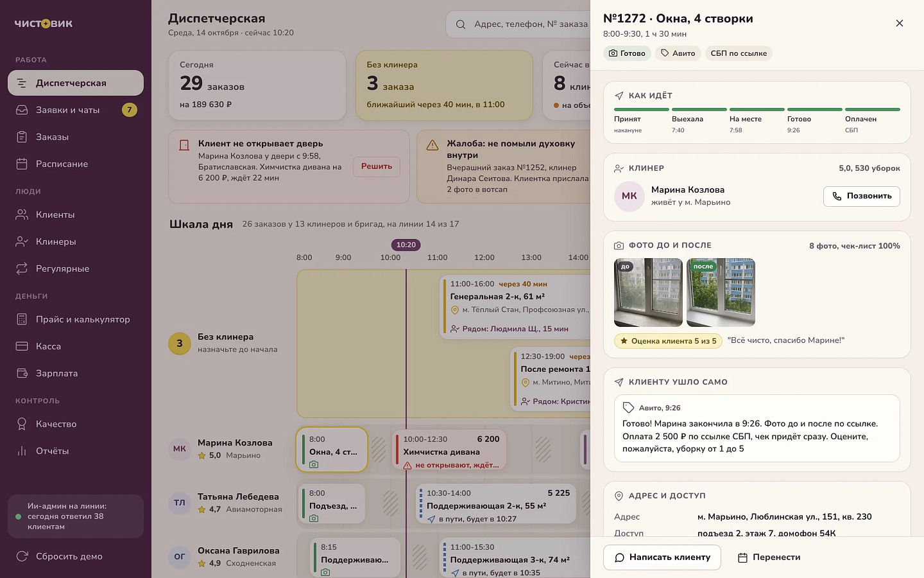Click the Клинеры sidebar icon
The width and height of the screenshot is (924, 578).
(22, 241)
